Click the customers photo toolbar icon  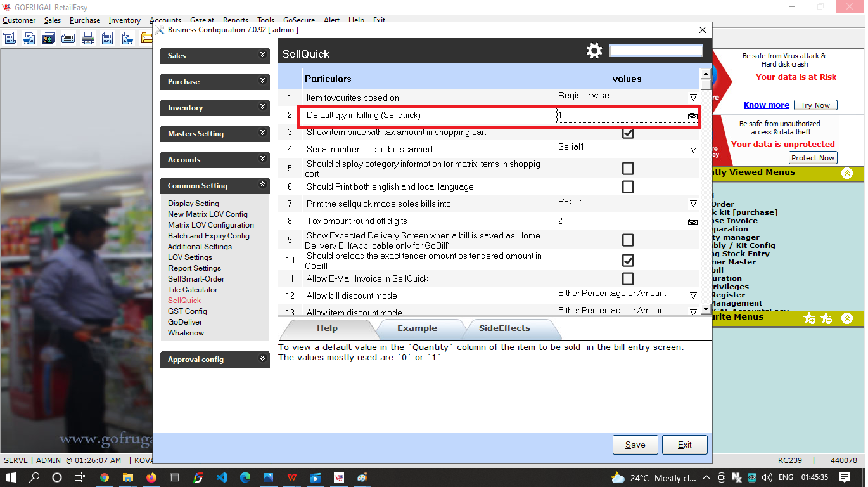click(49, 38)
